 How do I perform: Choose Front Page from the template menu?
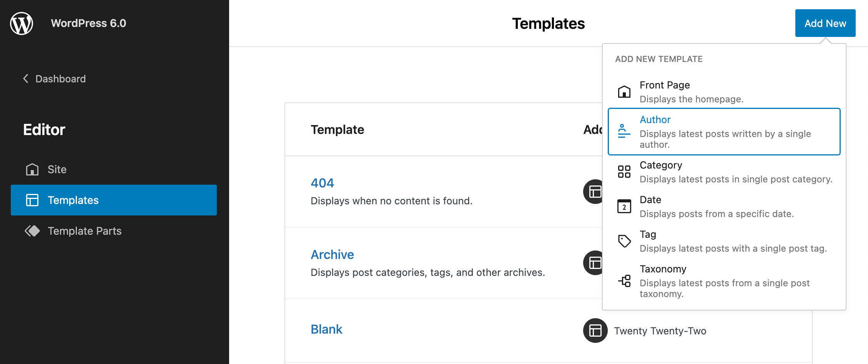coord(665,85)
